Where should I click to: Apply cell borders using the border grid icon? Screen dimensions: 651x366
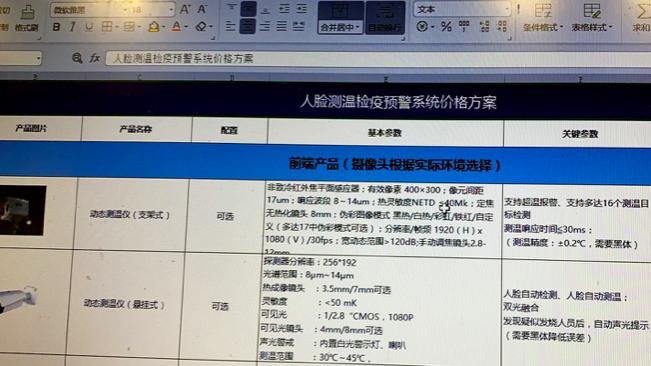click(x=107, y=27)
